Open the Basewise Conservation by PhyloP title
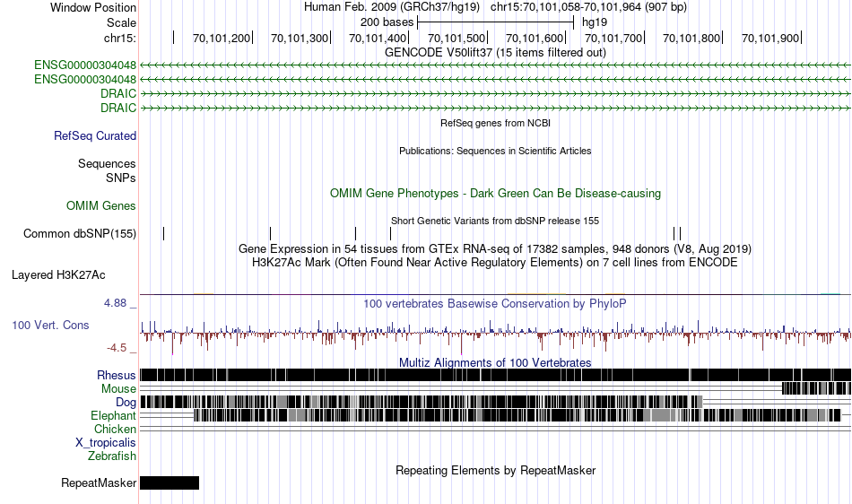The height and width of the screenshot is (504, 852). [495, 304]
